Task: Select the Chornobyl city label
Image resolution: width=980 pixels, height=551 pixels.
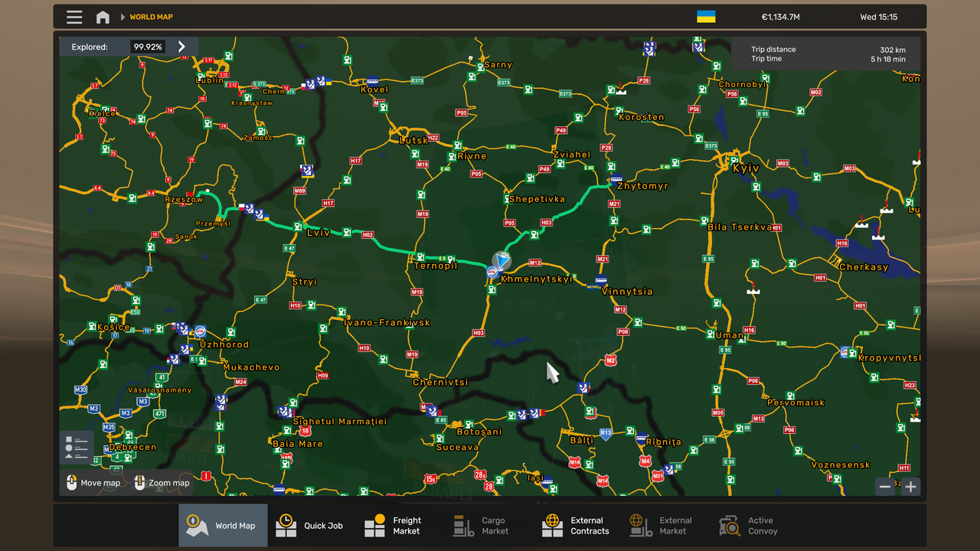Action: coord(743,85)
